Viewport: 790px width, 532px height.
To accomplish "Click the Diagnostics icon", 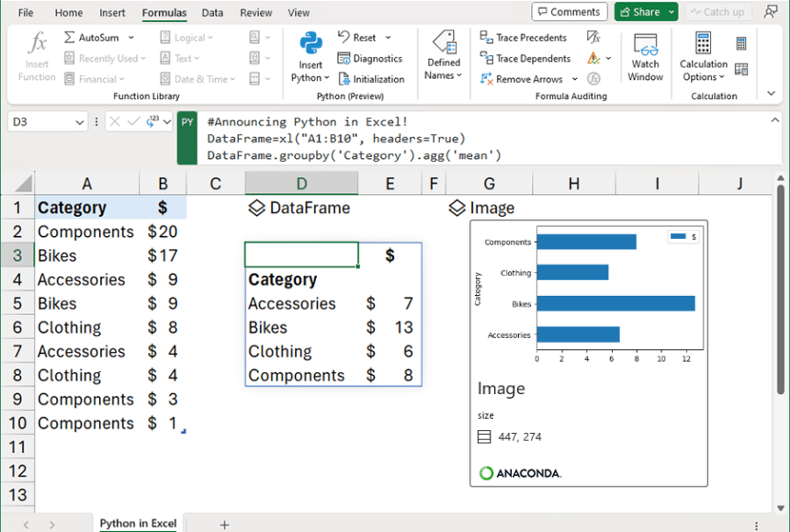I will [371, 58].
